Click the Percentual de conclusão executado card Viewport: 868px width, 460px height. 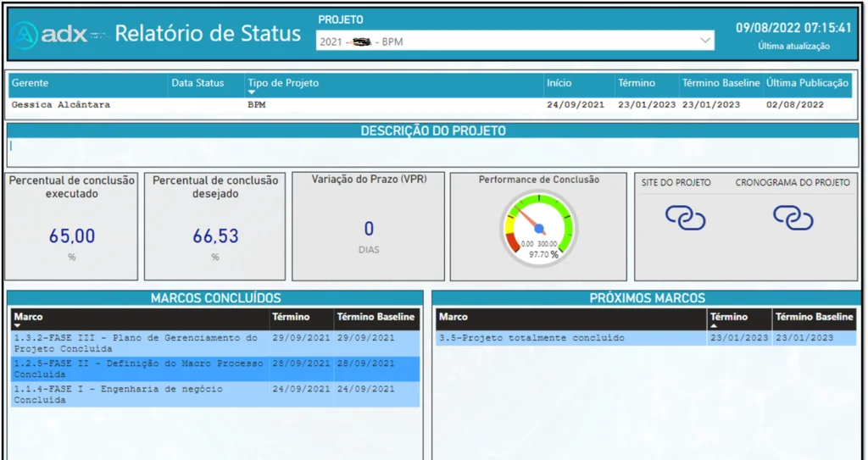tap(71, 226)
